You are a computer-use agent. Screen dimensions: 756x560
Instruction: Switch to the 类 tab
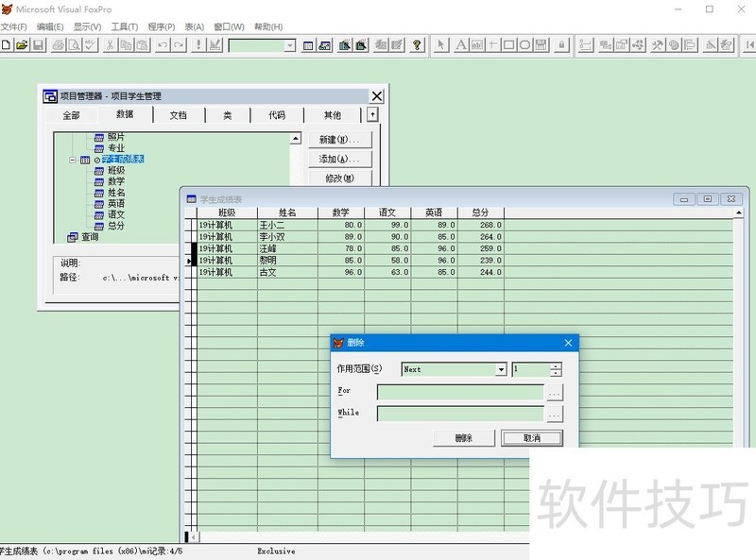(227, 115)
